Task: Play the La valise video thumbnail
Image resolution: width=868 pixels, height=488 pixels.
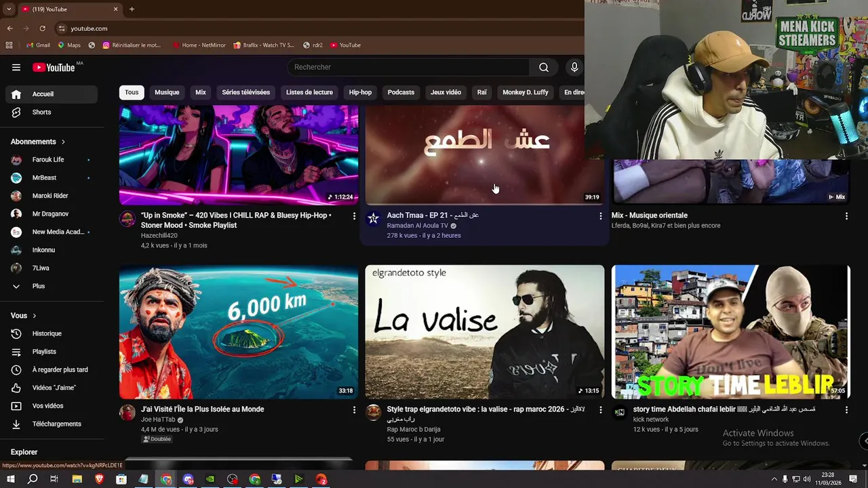Action: (484, 332)
